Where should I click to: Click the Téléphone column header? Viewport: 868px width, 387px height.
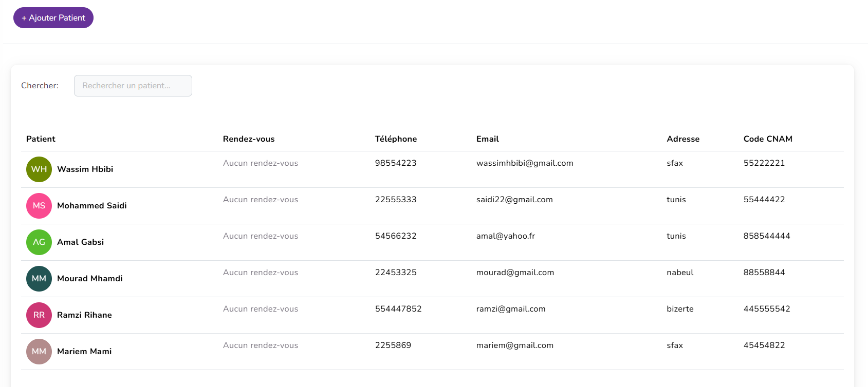click(x=396, y=139)
